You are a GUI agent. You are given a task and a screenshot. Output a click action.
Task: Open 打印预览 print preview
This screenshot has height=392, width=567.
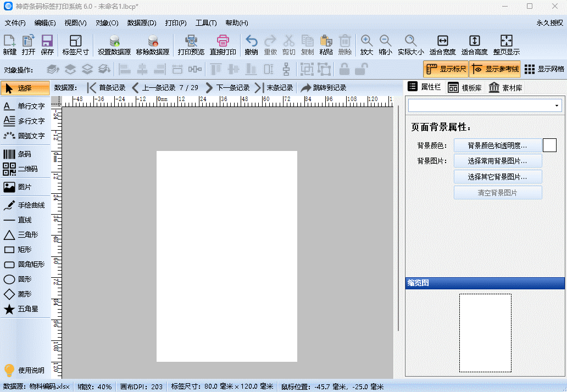(x=191, y=44)
